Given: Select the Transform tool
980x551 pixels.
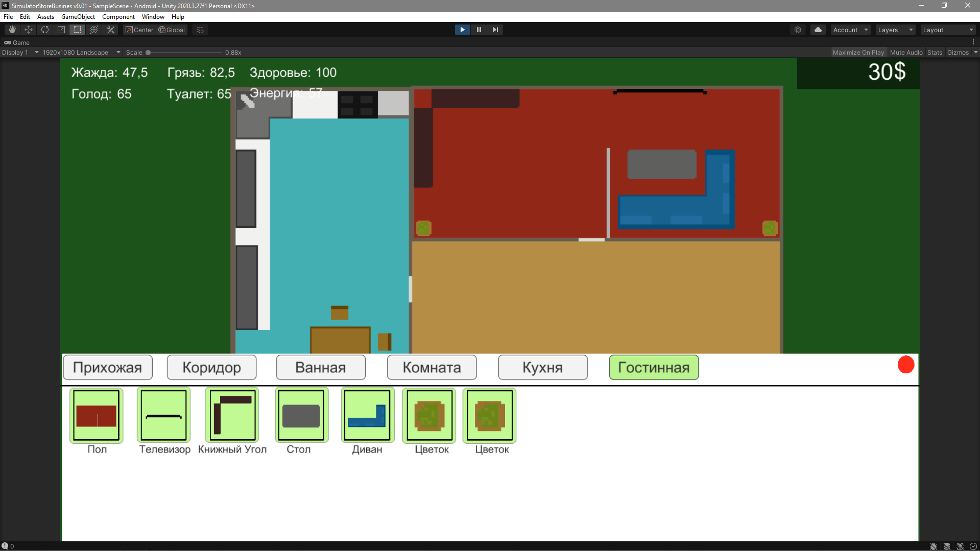Looking at the screenshot, I should pyautogui.click(x=94, y=30).
